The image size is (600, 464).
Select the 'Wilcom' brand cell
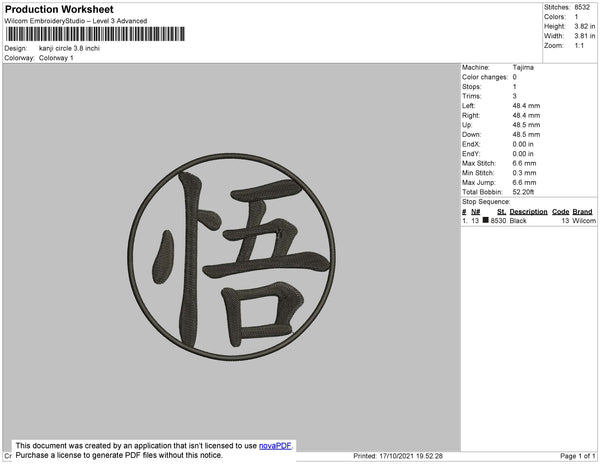click(584, 221)
